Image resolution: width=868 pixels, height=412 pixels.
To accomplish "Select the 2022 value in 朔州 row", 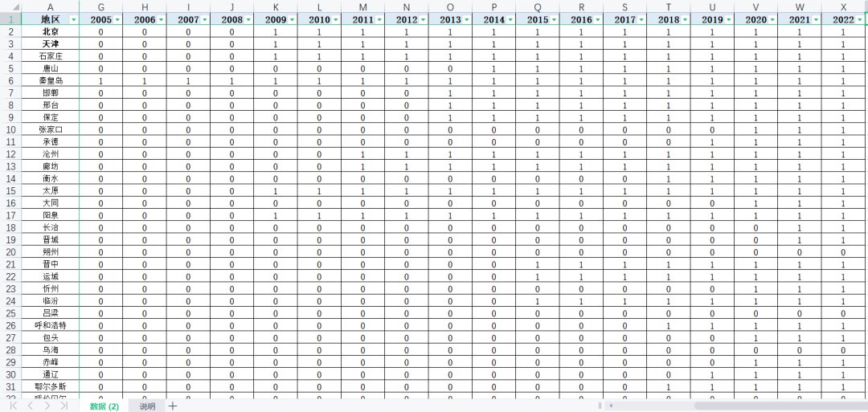I will coord(844,252).
